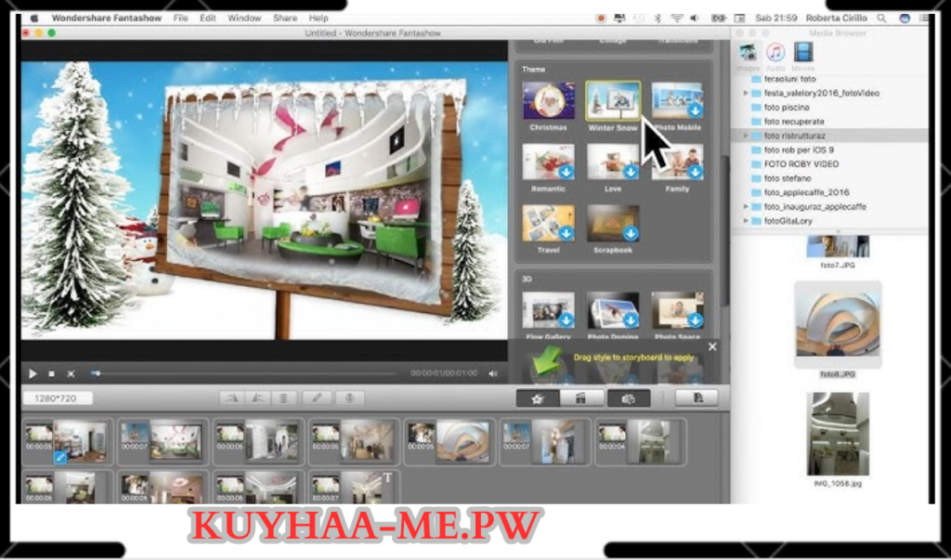Mute the preview volume speaker
This screenshot has height=560, width=951.
click(x=492, y=373)
